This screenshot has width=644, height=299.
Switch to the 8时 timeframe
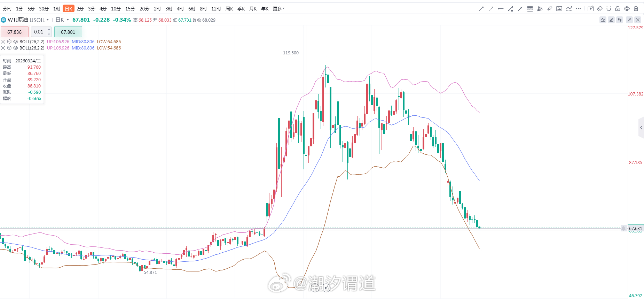tap(203, 9)
